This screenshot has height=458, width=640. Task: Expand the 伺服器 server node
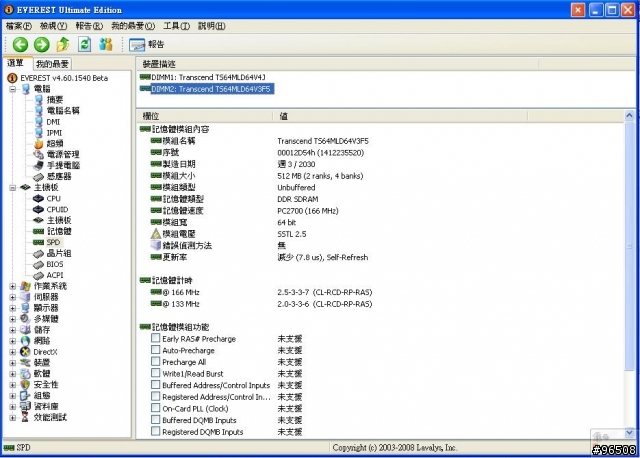tap(13, 297)
